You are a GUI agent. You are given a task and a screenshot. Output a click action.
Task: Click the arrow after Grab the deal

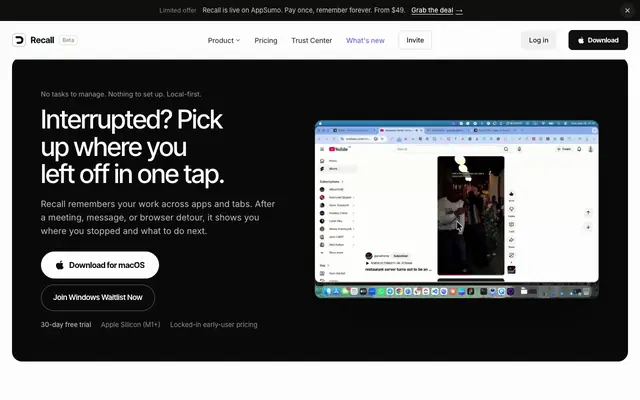coord(459,11)
